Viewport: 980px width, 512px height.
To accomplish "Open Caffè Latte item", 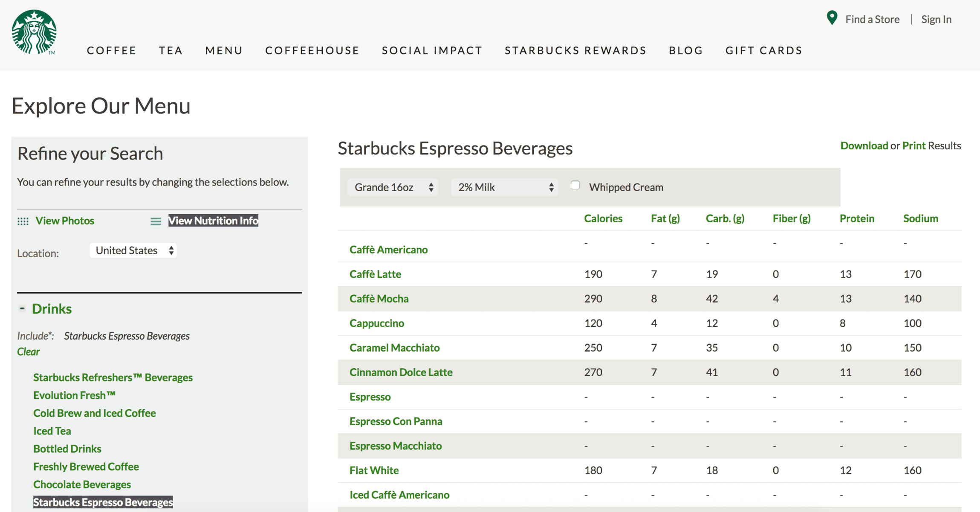I will pos(376,274).
